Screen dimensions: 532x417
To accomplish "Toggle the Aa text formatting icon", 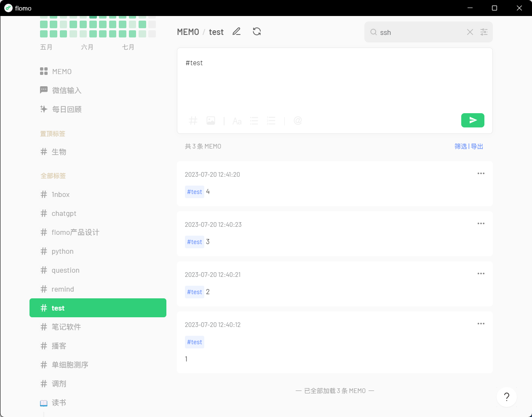I will tap(237, 121).
